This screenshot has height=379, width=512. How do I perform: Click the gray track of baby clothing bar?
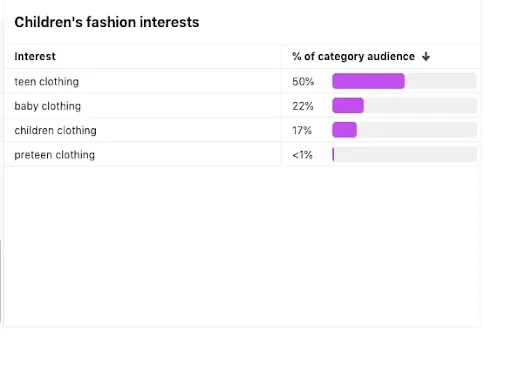coord(420,105)
